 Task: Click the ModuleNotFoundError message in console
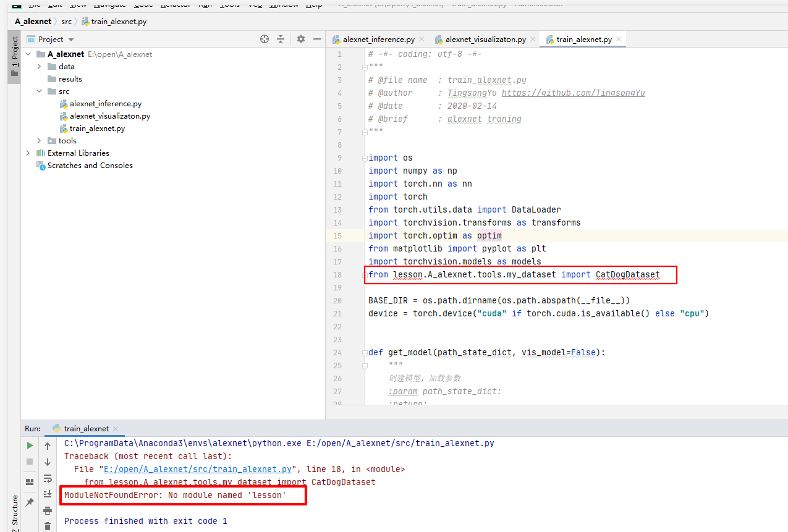[x=175, y=495]
